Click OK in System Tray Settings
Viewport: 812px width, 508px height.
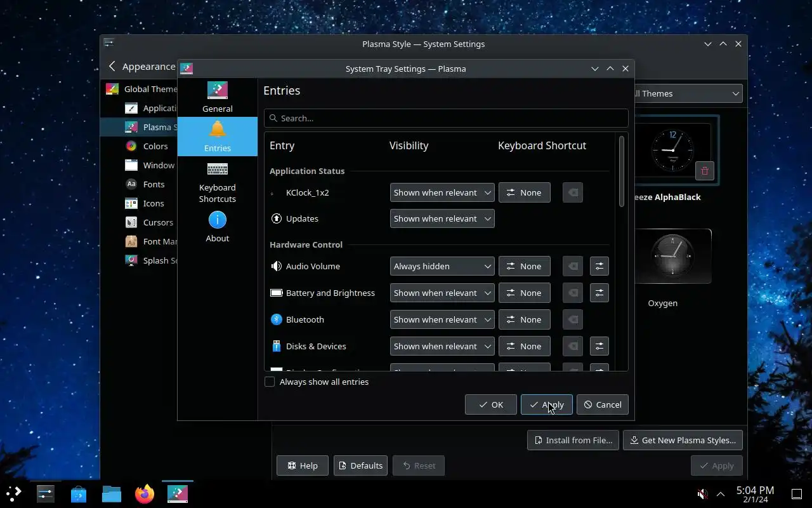point(491,404)
